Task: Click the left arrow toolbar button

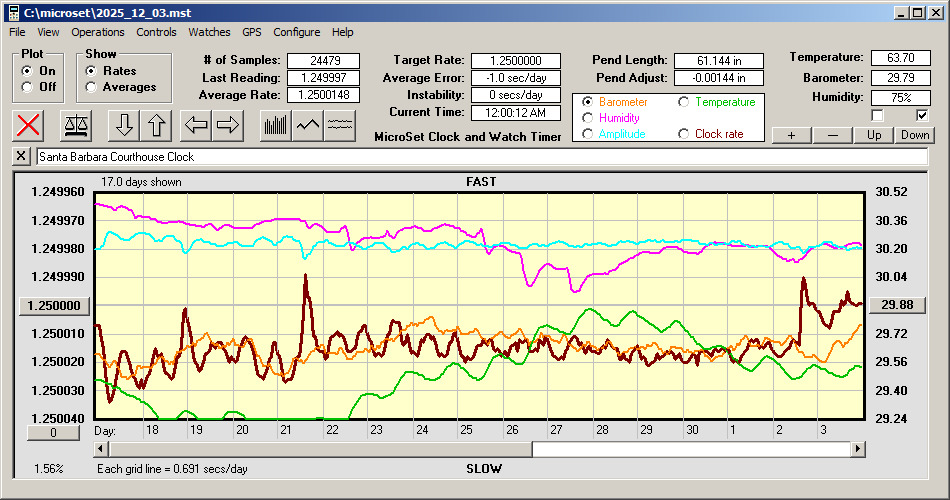Action: tap(196, 125)
